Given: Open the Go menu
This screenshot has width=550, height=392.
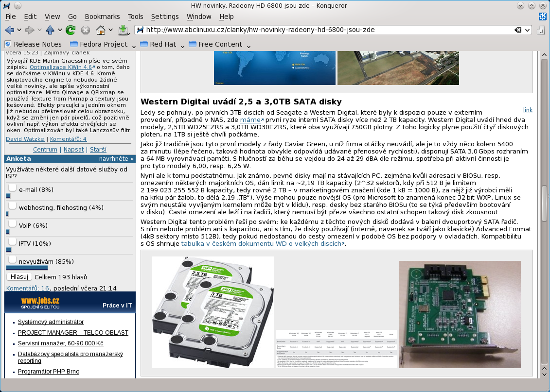Looking at the screenshot, I should 72,17.
